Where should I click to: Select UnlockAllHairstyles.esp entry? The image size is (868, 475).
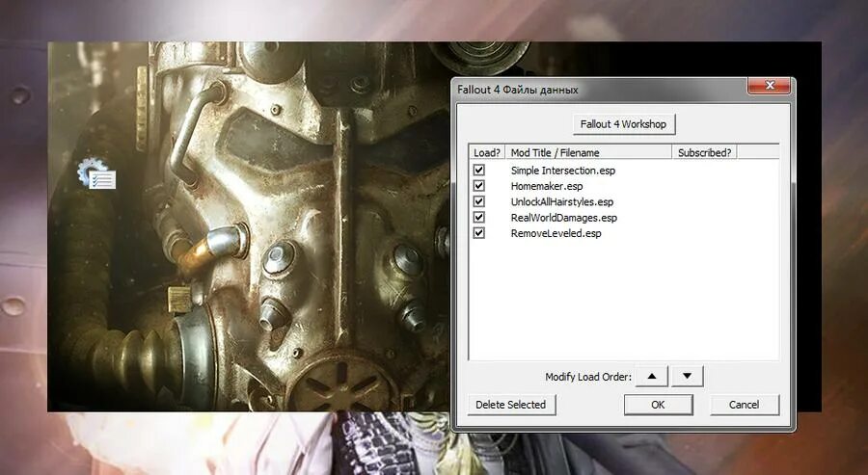tap(562, 201)
